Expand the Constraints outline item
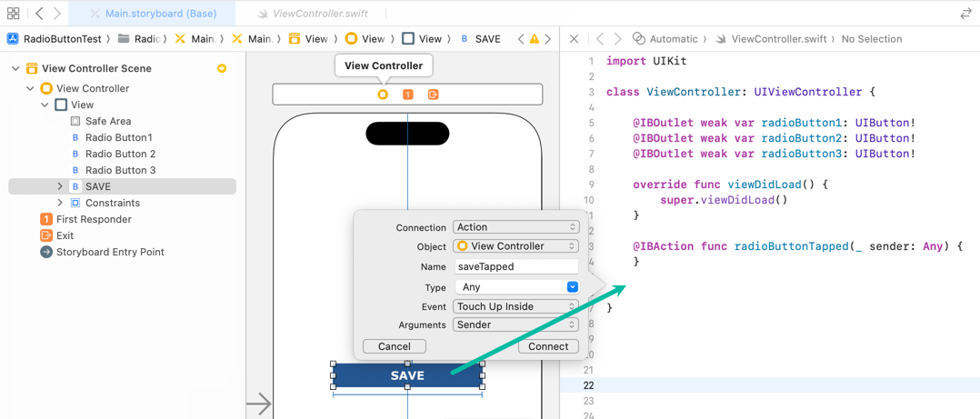This screenshot has width=980, height=419. [60, 203]
